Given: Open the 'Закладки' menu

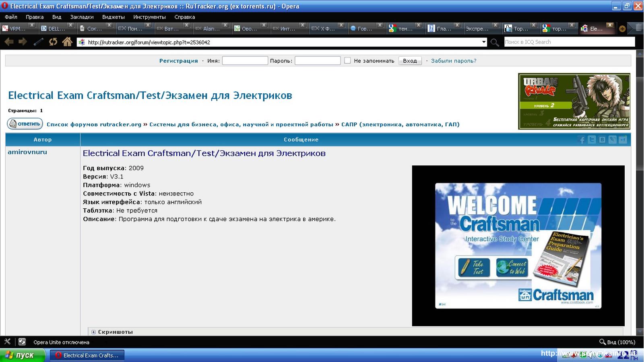Looking at the screenshot, I should [x=82, y=17].
